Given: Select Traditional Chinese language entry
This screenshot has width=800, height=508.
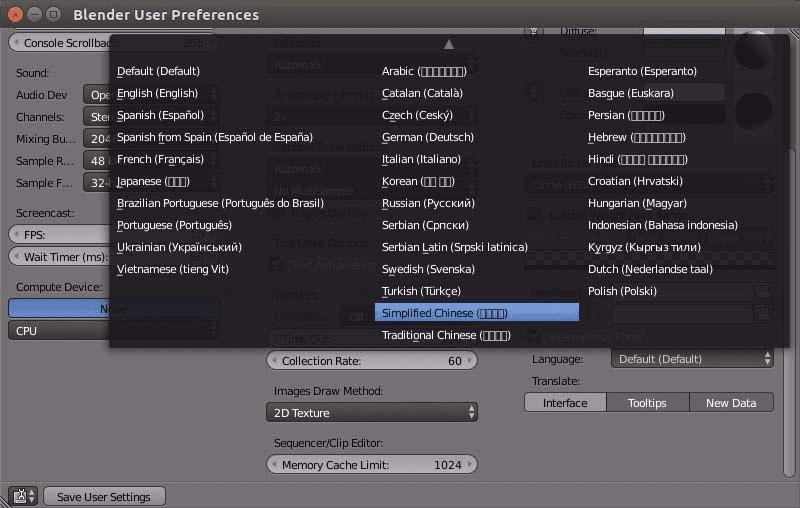Looking at the screenshot, I should click(x=446, y=335).
